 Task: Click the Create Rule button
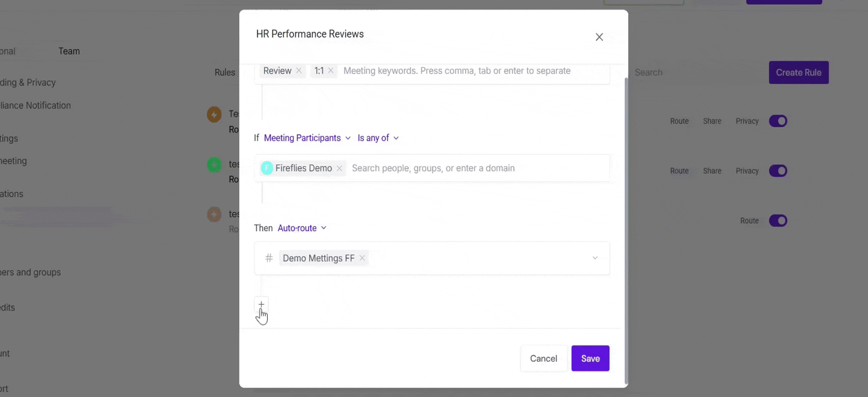799,72
